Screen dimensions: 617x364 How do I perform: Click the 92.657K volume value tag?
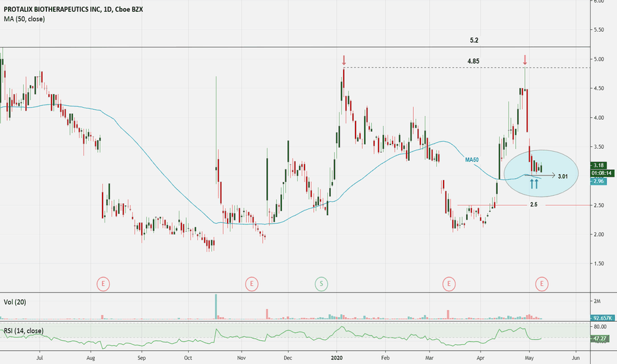(602, 318)
